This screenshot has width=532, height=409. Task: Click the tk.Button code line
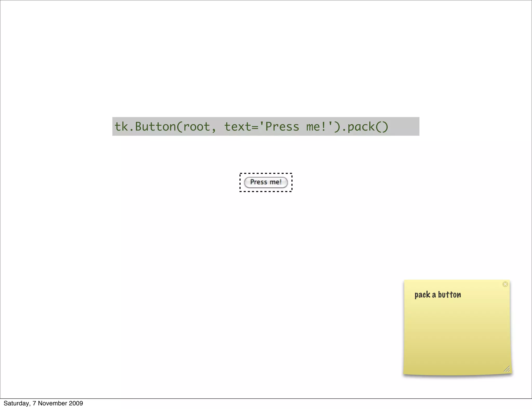(x=266, y=126)
